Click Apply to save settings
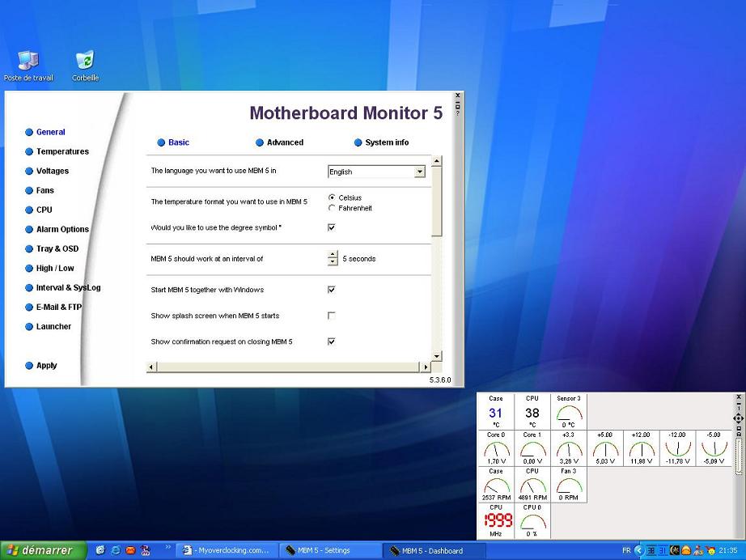Image resolution: width=746 pixels, height=560 pixels. [41, 366]
